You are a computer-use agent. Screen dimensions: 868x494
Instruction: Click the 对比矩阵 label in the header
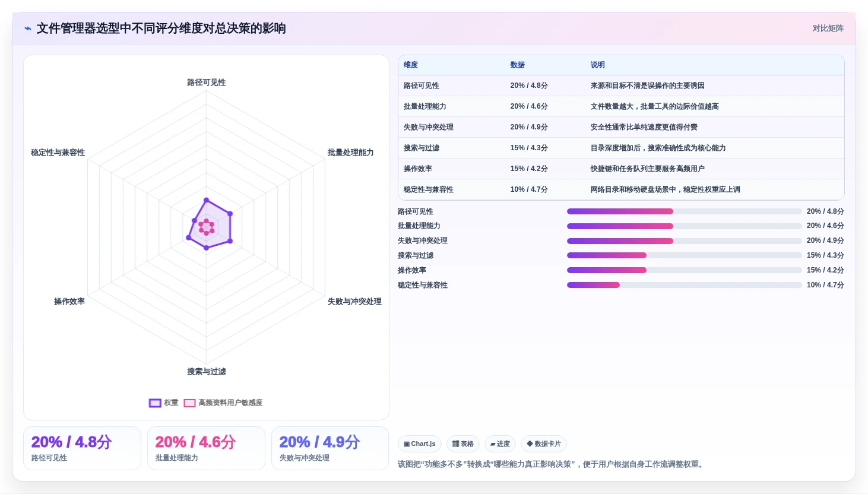(x=828, y=28)
